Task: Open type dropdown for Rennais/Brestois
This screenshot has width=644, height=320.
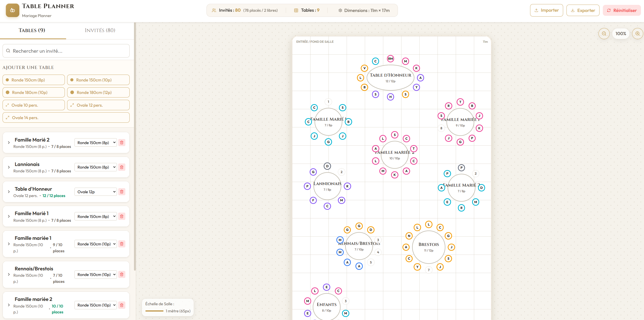Action: pyautogui.click(x=96, y=274)
